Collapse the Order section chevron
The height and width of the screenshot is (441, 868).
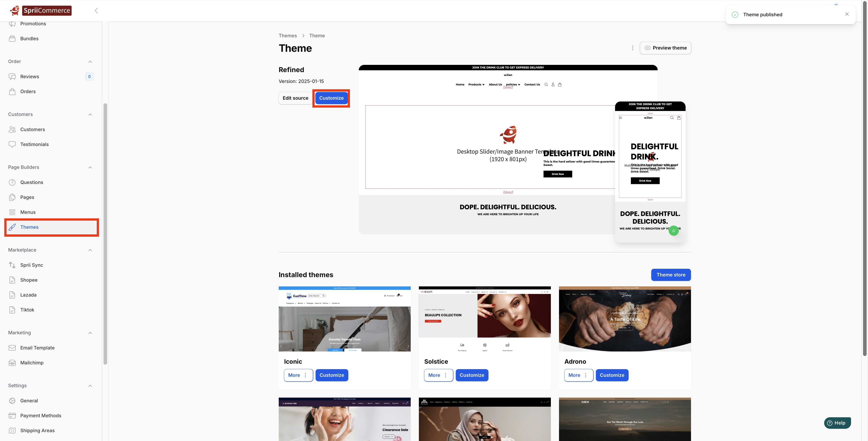coord(90,62)
